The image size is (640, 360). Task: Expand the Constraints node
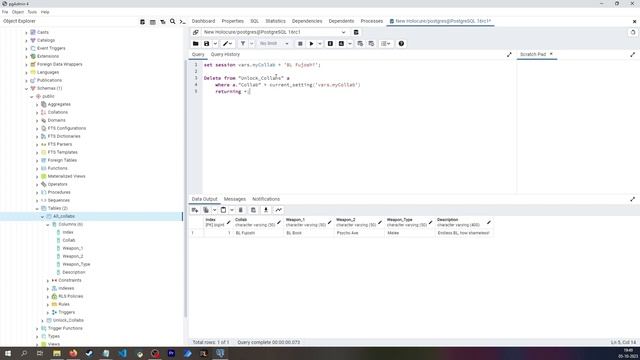click(x=48, y=280)
